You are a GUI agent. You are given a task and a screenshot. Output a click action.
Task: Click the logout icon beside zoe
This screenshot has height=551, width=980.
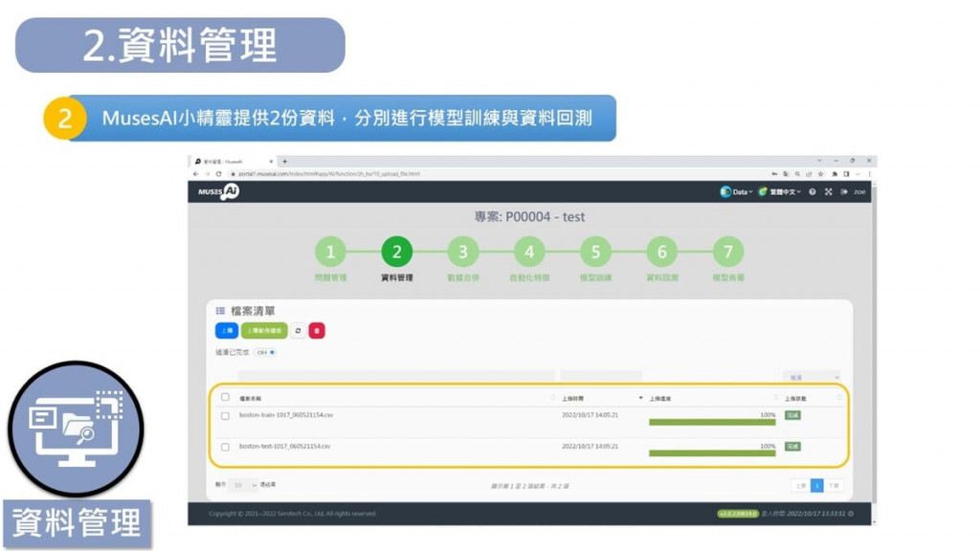pyautogui.click(x=844, y=191)
